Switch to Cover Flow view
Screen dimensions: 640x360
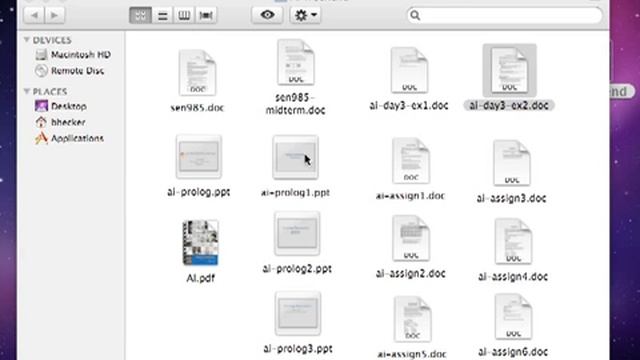click(206, 16)
